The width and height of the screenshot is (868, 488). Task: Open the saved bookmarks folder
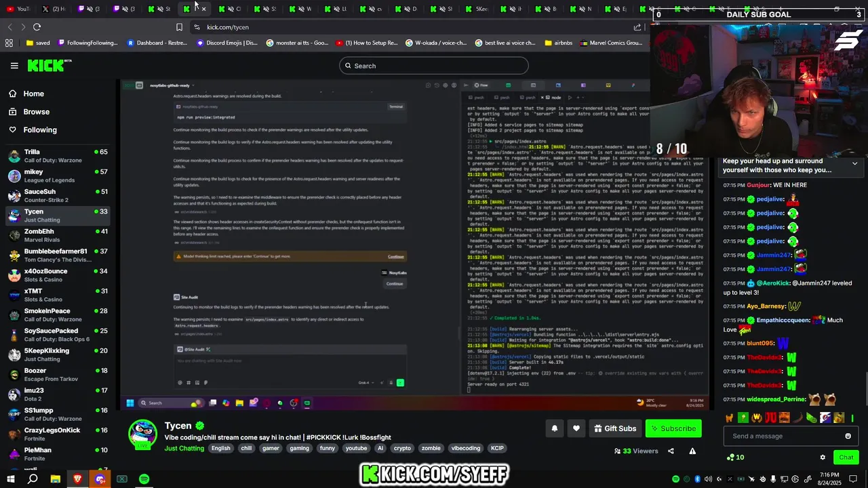[x=38, y=43]
